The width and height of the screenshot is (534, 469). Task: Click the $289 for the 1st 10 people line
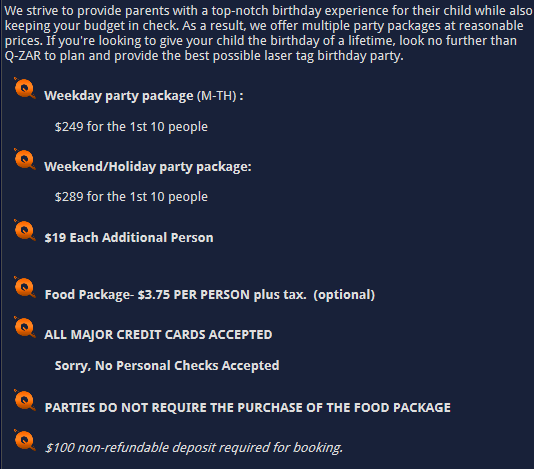[x=131, y=197]
